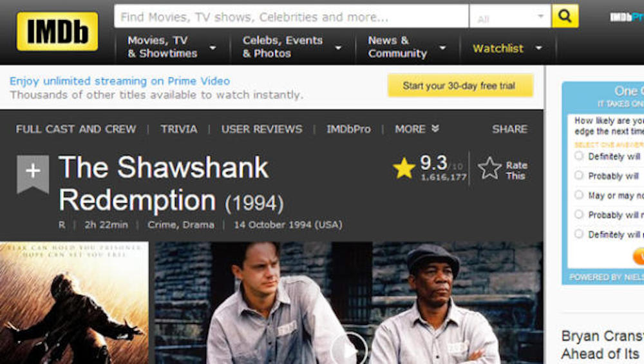Select the "May or may not" radio option
Screen dimensions: 644x364
[x=579, y=195]
